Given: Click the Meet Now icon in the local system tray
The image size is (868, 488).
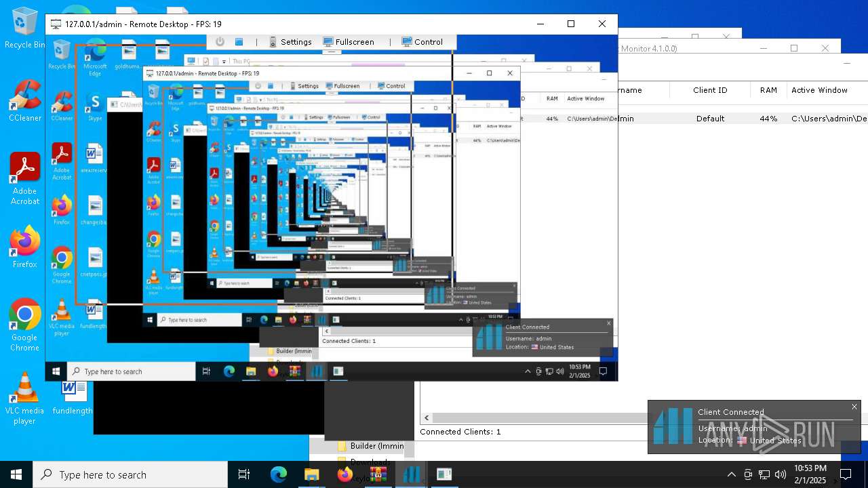Looking at the screenshot, I should click(x=748, y=474).
